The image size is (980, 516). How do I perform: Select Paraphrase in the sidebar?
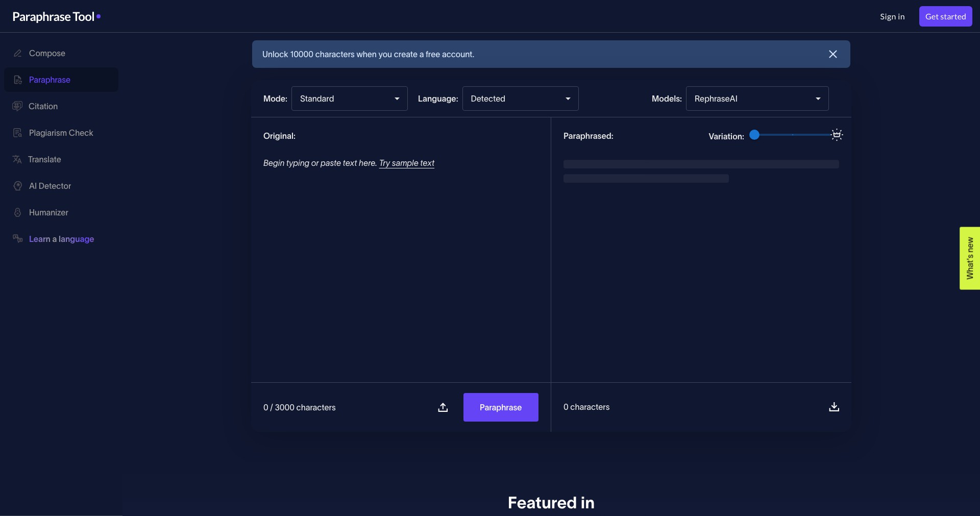[61, 80]
